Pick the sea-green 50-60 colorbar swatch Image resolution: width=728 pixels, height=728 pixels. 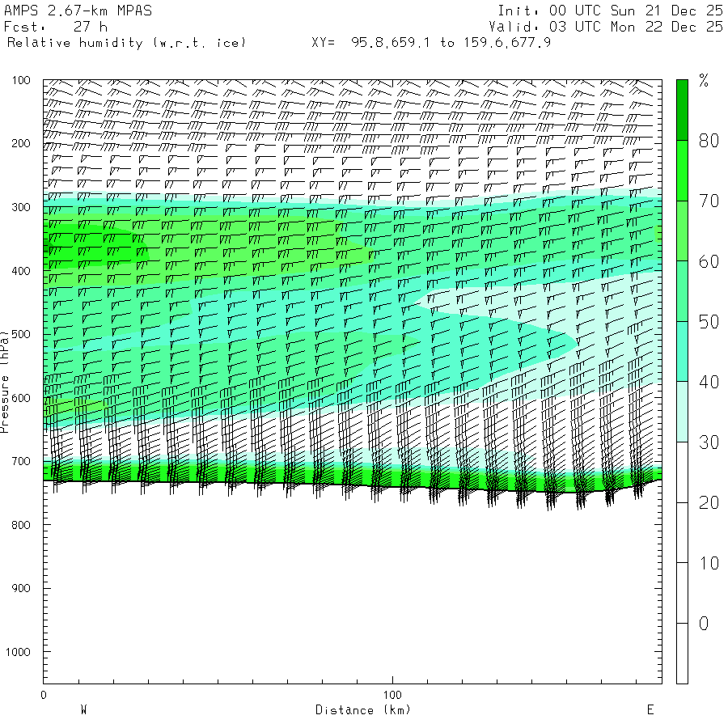(x=682, y=291)
